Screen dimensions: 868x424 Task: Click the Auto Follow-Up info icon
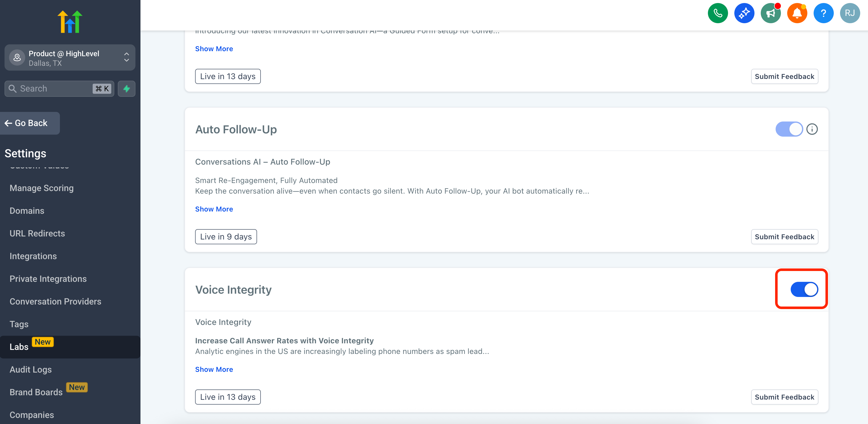[x=812, y=129]
